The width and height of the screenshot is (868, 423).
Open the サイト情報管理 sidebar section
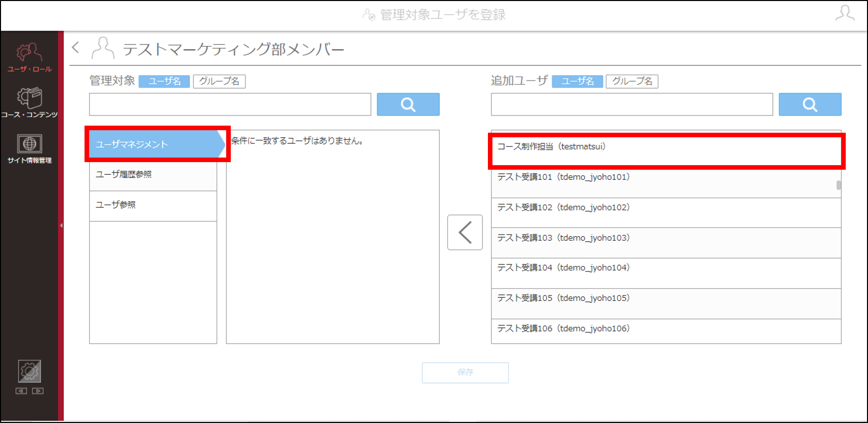click(29, 149)
